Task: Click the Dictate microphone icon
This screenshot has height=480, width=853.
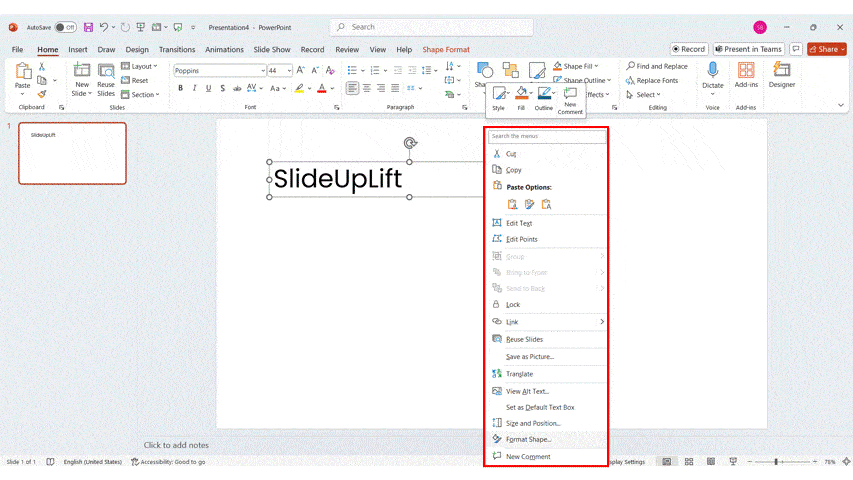Action: [x=713, y=71]
